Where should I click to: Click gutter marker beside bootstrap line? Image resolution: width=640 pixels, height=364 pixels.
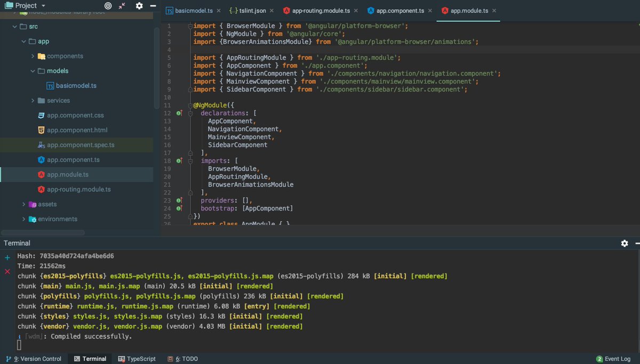[180, 208]
